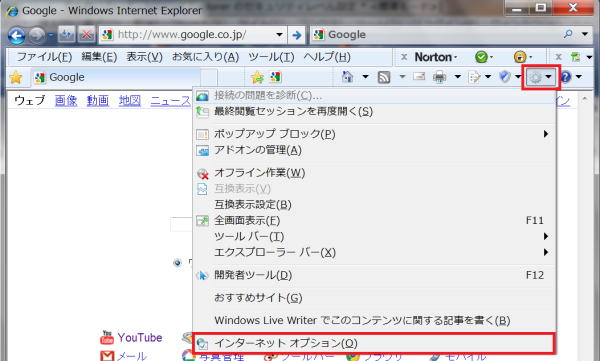600x361 pixels.
Task: Click the Read Mail icon
Action: pos(419,77)
